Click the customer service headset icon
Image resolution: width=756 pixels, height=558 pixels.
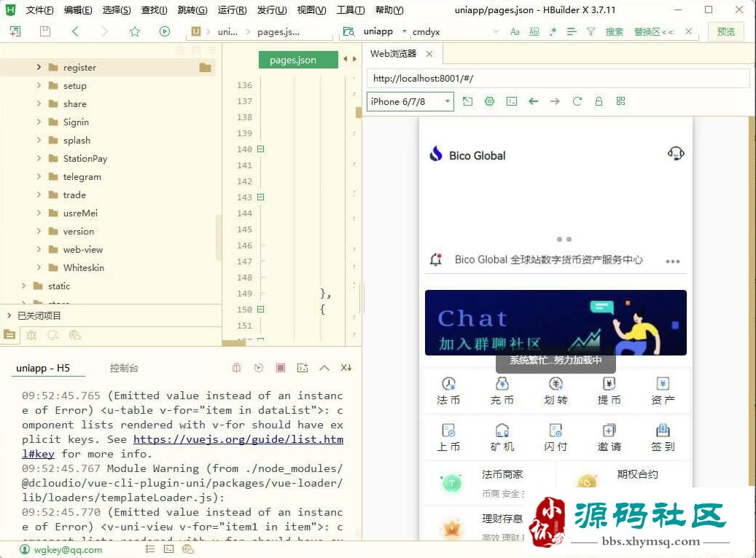point(676,154)
